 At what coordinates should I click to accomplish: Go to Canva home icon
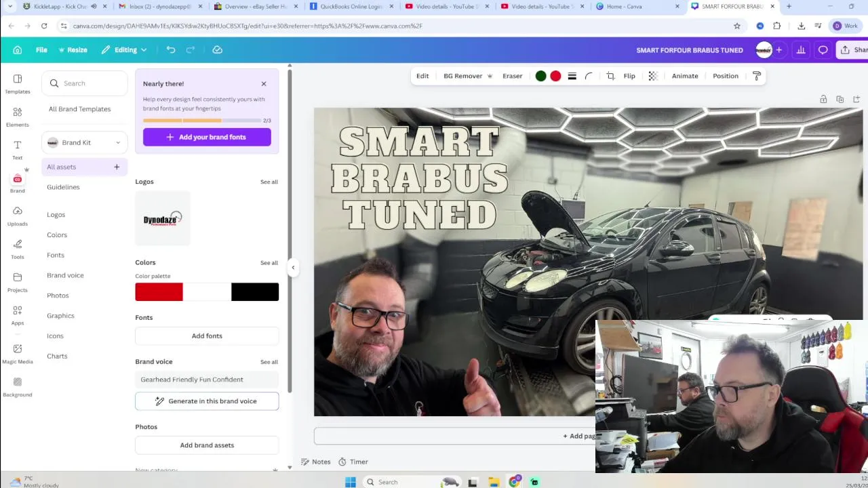[18, 49]
